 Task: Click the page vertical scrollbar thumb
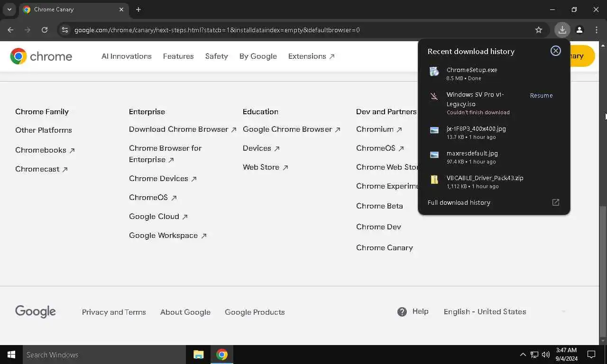[603, 271]
